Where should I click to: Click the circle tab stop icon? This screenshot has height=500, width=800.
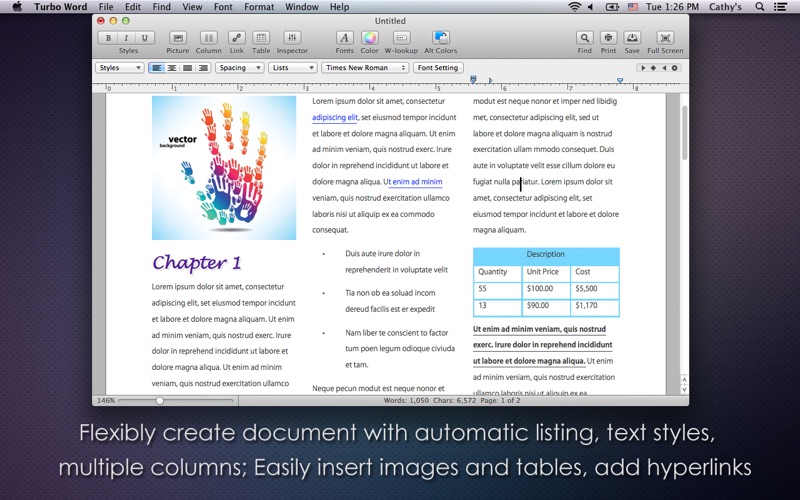674,68
